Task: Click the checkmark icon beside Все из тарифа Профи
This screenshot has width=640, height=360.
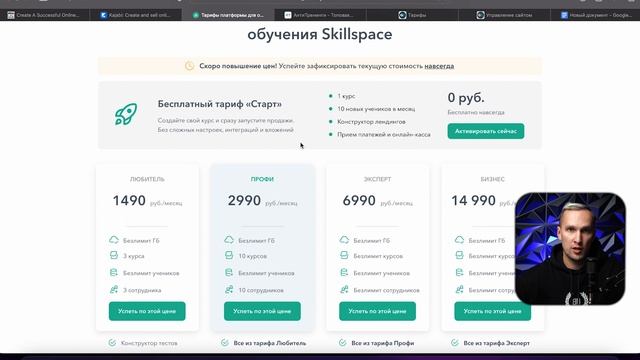Action: (342, 343)
